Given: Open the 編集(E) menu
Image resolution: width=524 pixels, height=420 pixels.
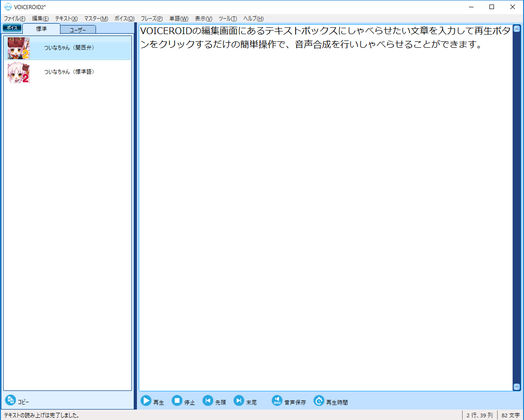Looking at the screenshot, I should click(x=40, y=18).
